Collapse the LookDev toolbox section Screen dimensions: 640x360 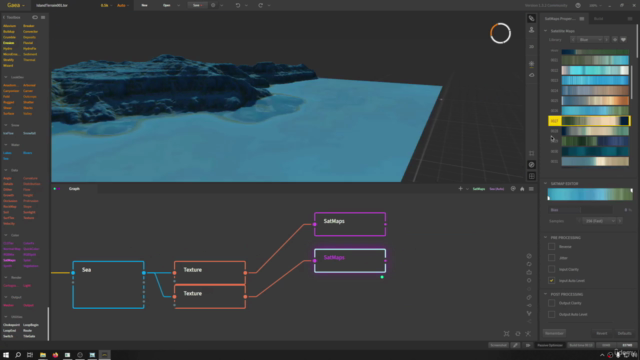6,77
